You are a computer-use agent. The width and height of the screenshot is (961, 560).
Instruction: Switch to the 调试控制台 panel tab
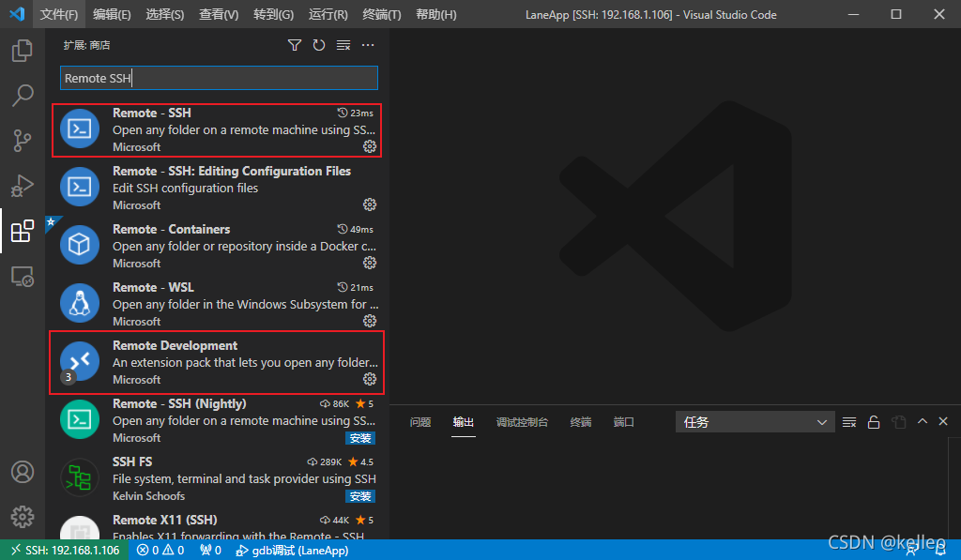[x=522, y=422]
